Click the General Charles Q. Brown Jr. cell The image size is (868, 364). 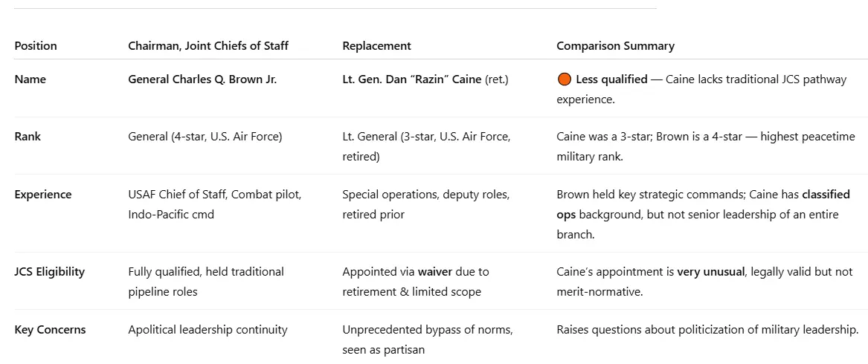coord(202,79)
